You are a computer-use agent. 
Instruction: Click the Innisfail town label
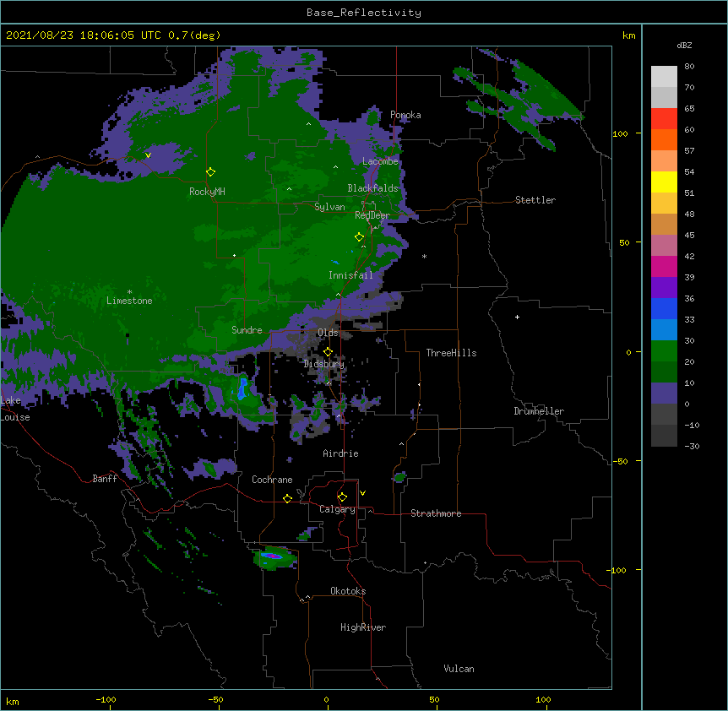click(x=350, y=275)
